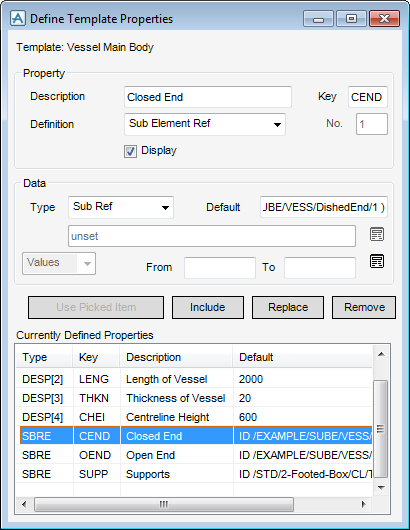
Task: Select the Length of Vessel row
Action: 195,379
